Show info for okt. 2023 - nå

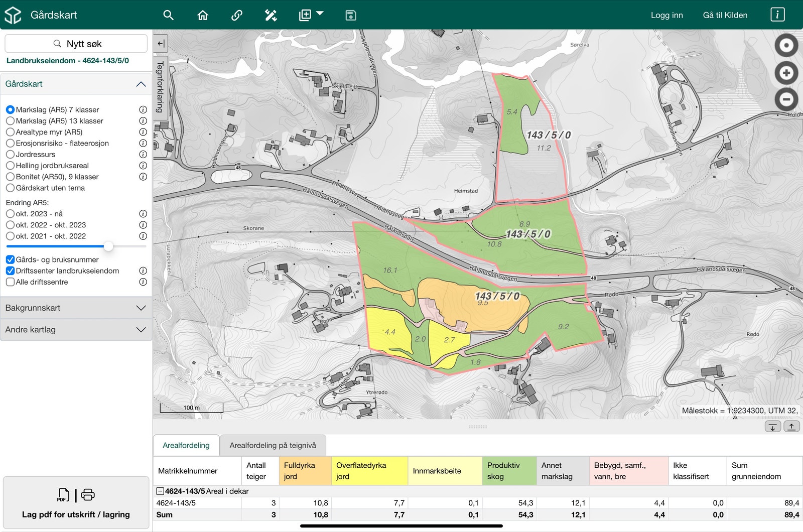(143, 214)
